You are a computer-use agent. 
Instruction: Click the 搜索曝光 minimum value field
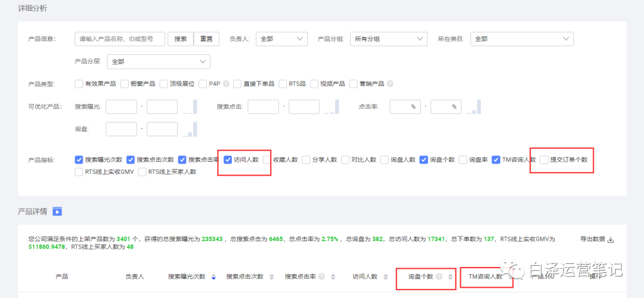121,107
